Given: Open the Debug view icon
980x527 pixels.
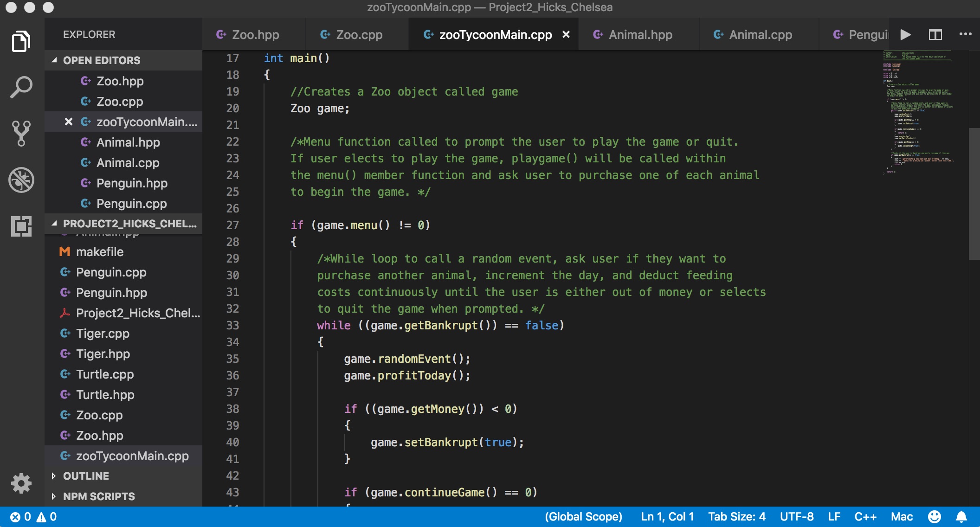Looking at the screenshot, I should [x=21, y=180].
